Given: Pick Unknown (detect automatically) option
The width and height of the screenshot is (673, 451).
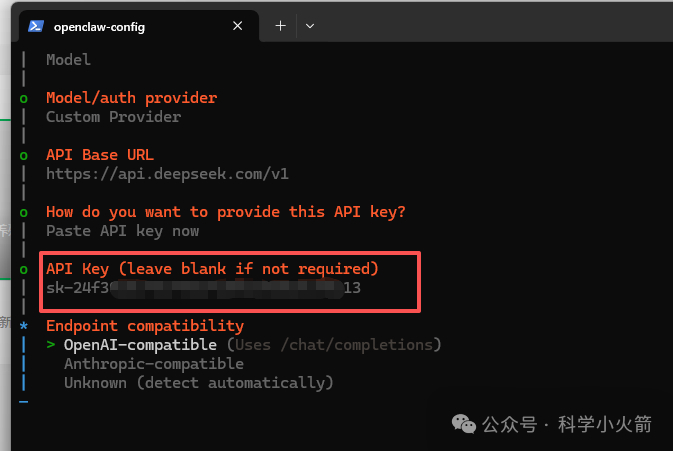Looking at the screenshot, I should (198, 383).
